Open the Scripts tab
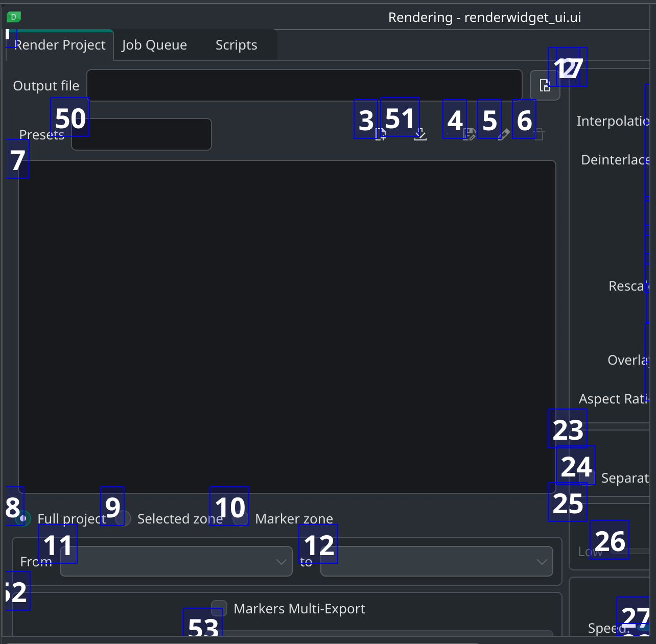The width and height of the screenshot is (656, 644). [236, 45]
